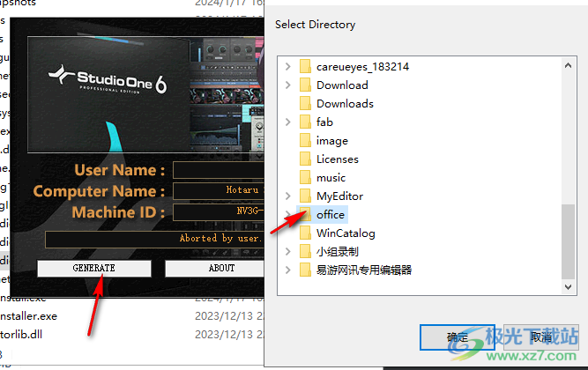Click the Studio One 6 splash image
Image resolution: width=588 pixels, height=370 pixels.
click(146, 94)
